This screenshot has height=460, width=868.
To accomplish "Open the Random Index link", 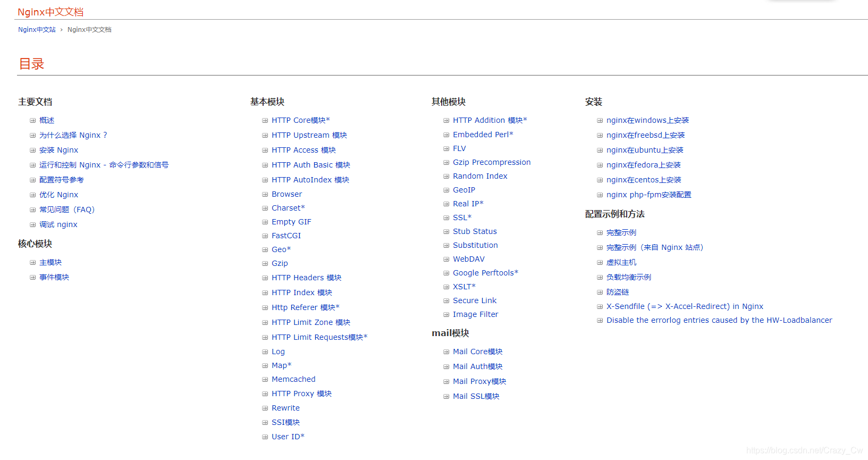I will [480, 176].
